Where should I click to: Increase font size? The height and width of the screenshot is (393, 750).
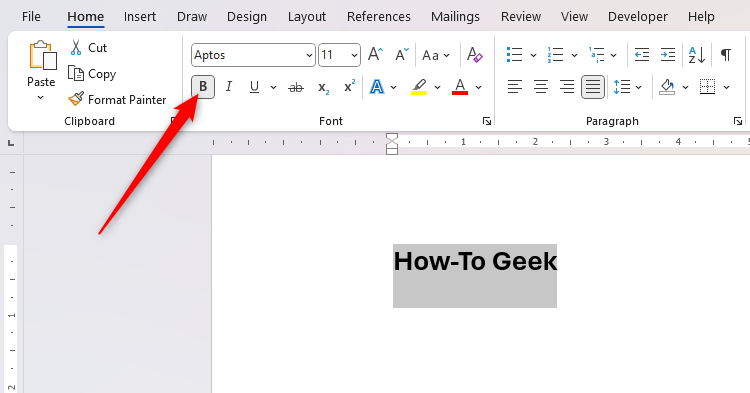(x=375, y=55)
